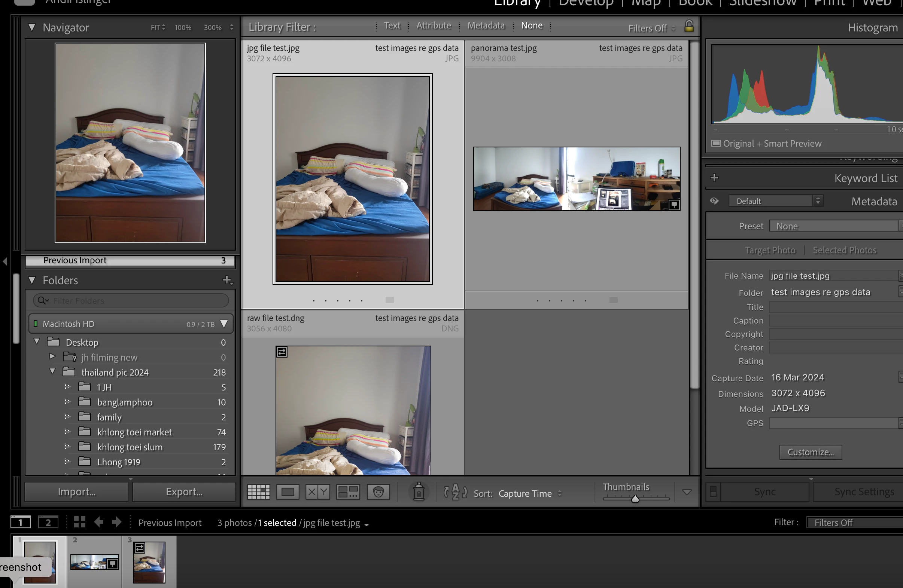The image size is (903, 588).
Task: Open People face view icon
Action: point(378,492)
